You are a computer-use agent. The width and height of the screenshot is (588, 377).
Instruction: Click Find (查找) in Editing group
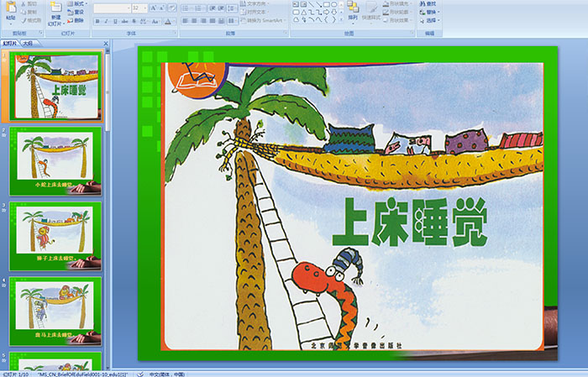pyautogui.click(x=428, y=3)
